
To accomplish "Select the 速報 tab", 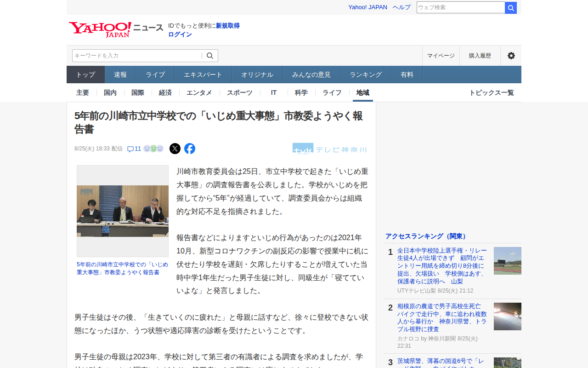I will pyautogui.click(x=120, y=75).
